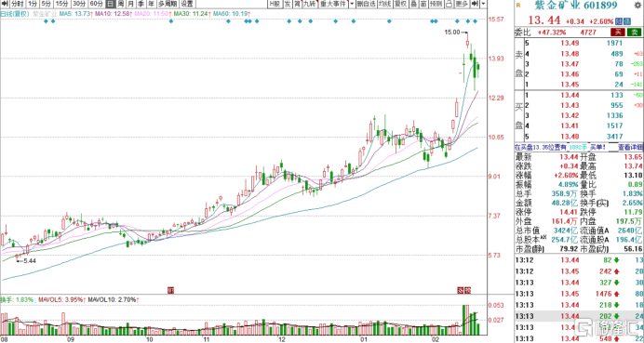Click sell level 1 price 13.45
This screenshot has width=644, height=343.
coord(570,85)
